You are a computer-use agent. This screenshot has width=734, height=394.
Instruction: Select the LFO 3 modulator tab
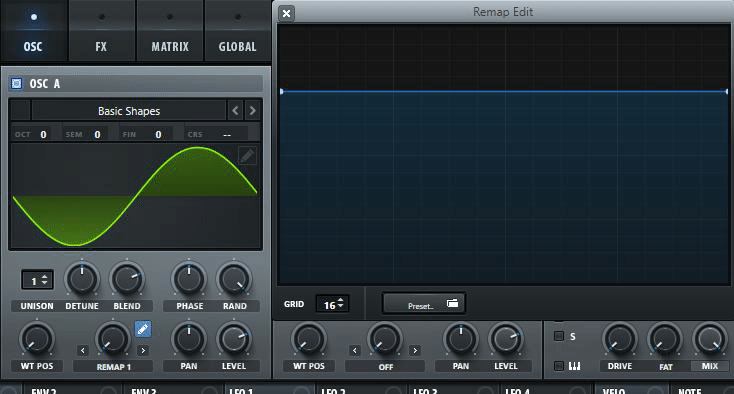(x=453, y=389)
